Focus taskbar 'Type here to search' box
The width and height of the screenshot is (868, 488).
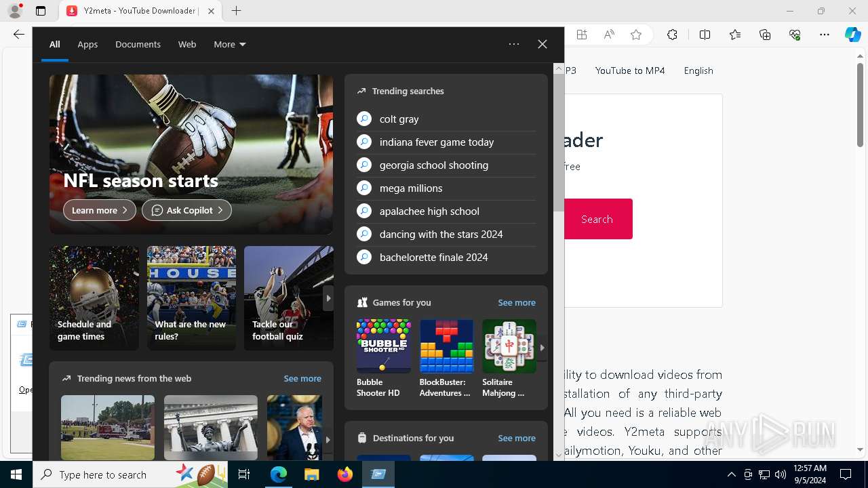coord(129,474)
